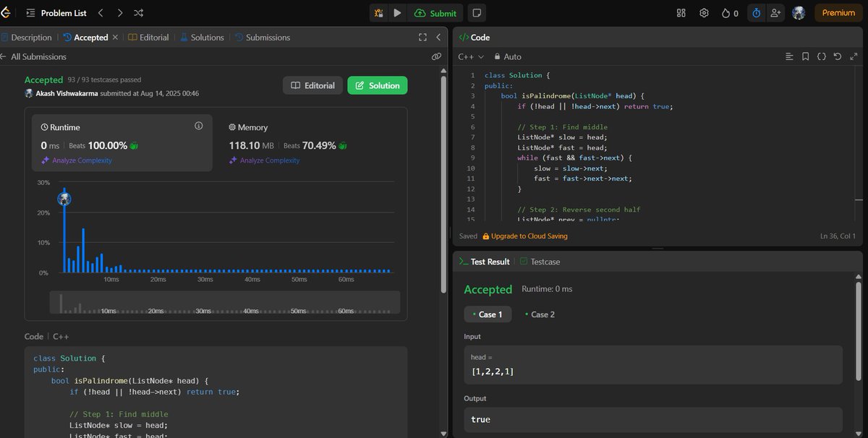Select the Test Result tab
Image resolution: width=868 pixels, height=438 pixels.
(x=484, y=262)
